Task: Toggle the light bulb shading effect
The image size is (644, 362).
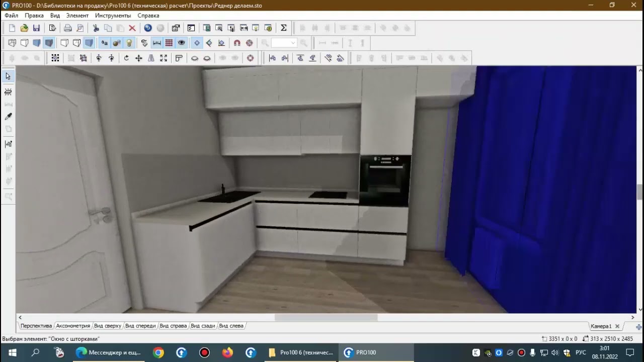Action: [129, 43]
